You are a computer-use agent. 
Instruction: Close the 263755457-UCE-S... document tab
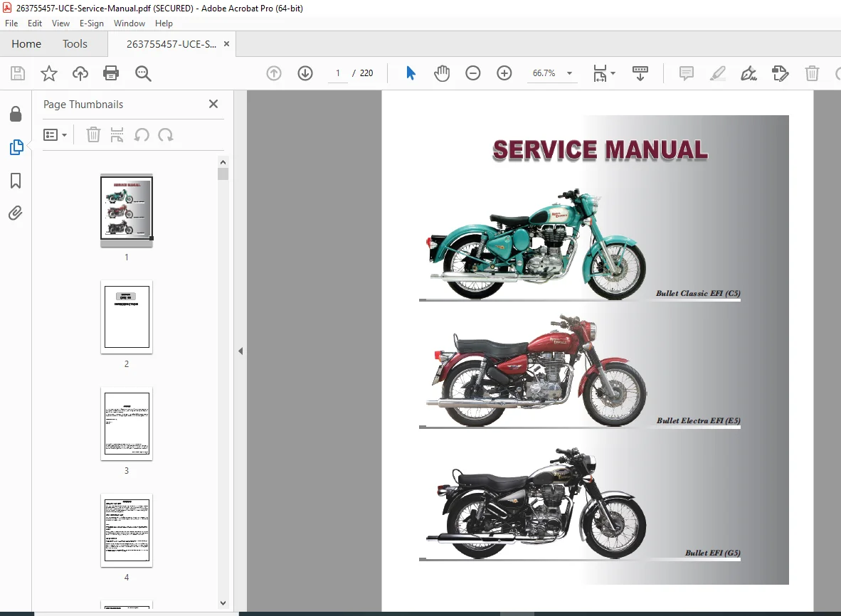coord(226,44)
